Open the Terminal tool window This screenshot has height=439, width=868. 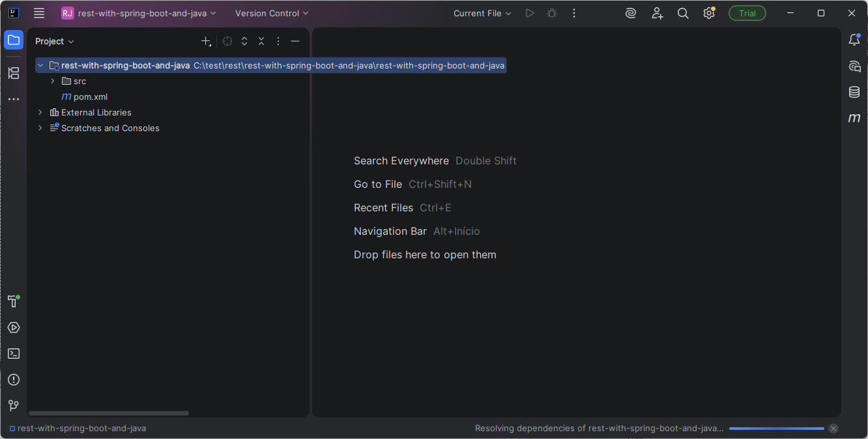tap(14, 354)
